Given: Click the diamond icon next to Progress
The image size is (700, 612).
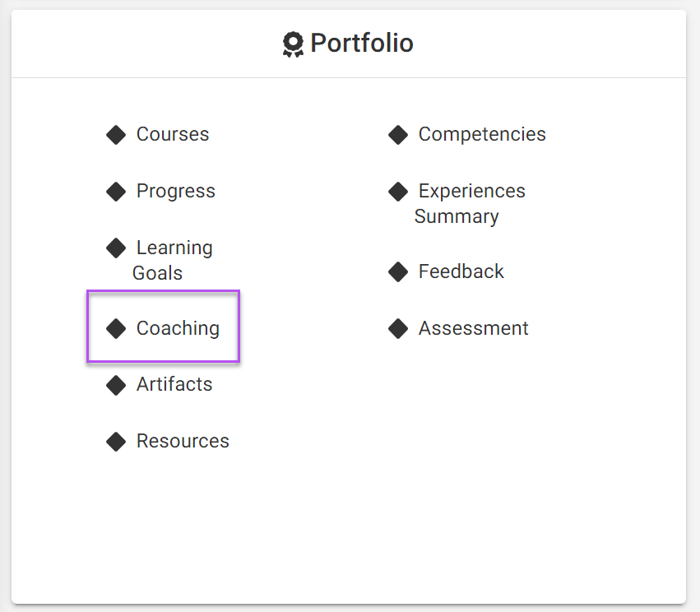Looking at the screenshot, I should click(x=116, y=192).
